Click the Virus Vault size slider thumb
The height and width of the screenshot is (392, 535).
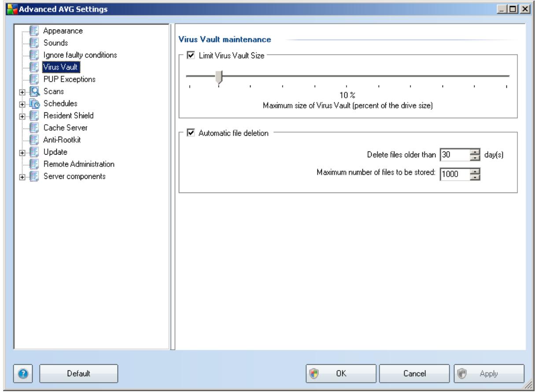pyautogui.click(x=219, y=77)
